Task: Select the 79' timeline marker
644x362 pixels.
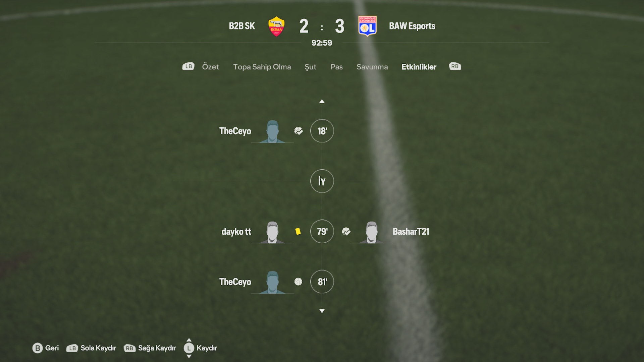Action: [322, 231]
